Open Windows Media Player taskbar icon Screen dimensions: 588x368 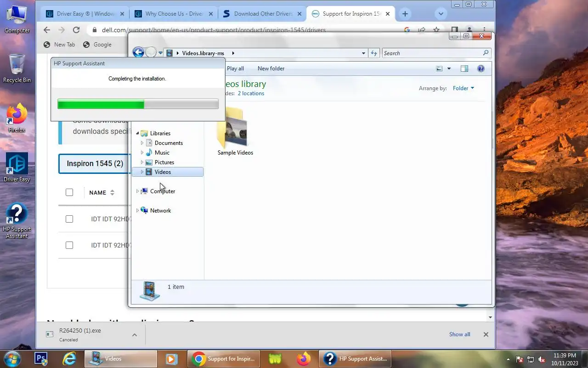tap(171, 358)
